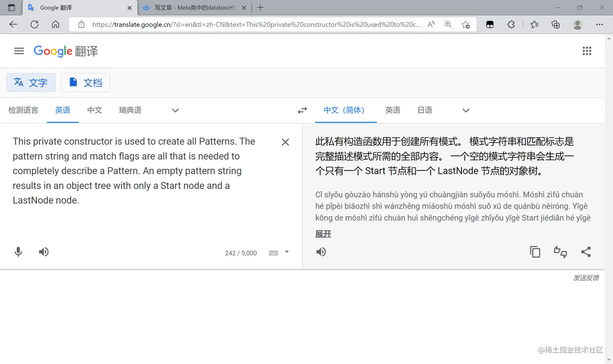
Task: Open the dark-square browser extension icon
Action: point(490,24)
